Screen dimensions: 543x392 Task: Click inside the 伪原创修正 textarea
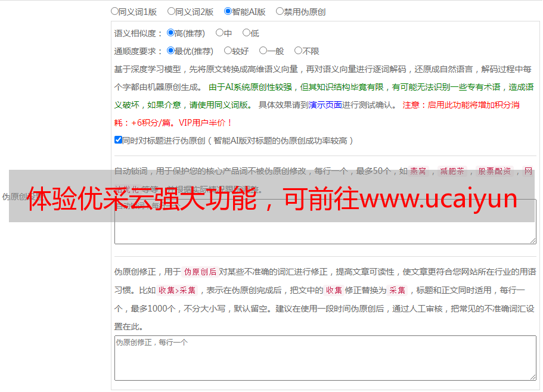coord(325,358)
